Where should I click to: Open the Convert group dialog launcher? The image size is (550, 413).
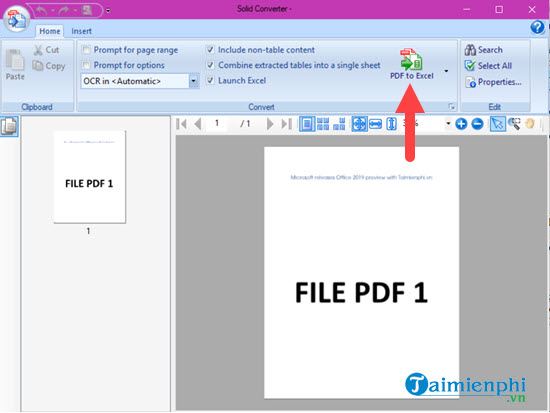(452, 107)
